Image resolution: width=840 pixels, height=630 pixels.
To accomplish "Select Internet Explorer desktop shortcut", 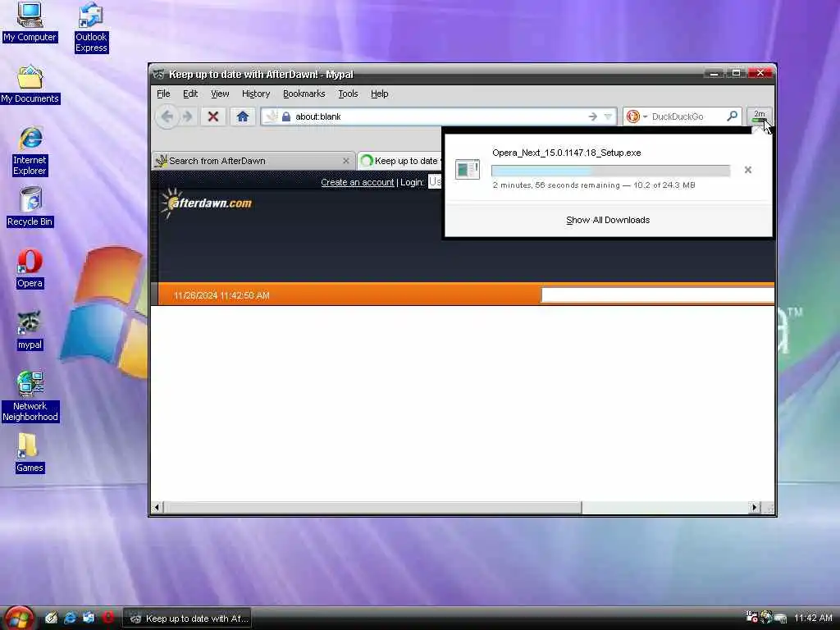I will tap(30, 151).
